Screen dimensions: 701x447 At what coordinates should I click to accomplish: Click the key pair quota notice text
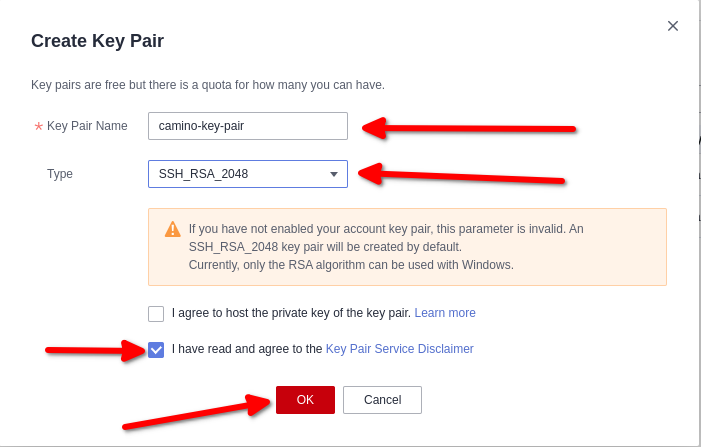pyautogui.click(x=208, y=84)
